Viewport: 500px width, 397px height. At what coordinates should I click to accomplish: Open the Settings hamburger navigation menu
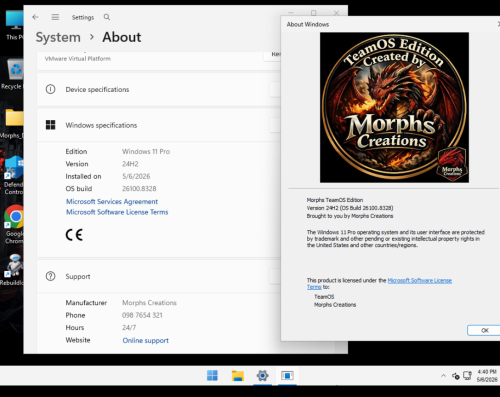[x=55, y=17]
